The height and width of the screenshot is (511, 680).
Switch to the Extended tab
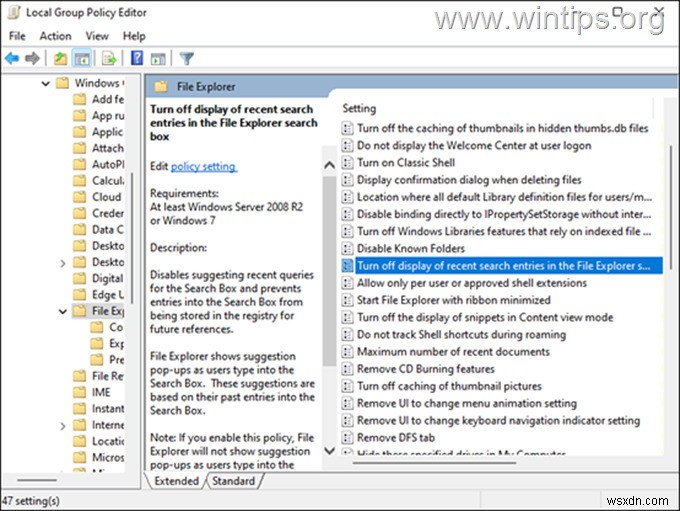click(176, 481)
